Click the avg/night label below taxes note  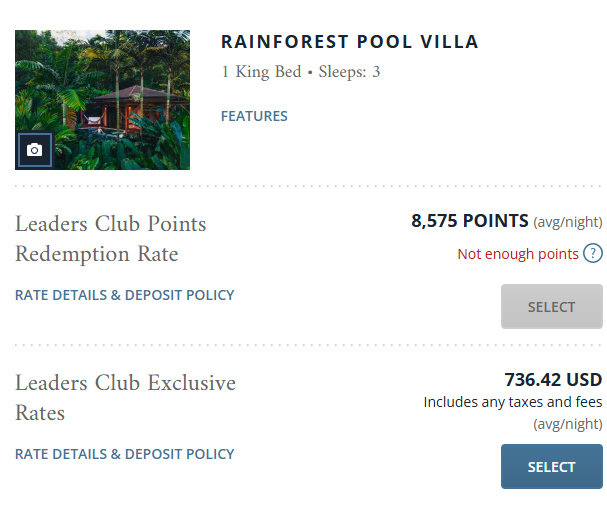tap(568, 424)
